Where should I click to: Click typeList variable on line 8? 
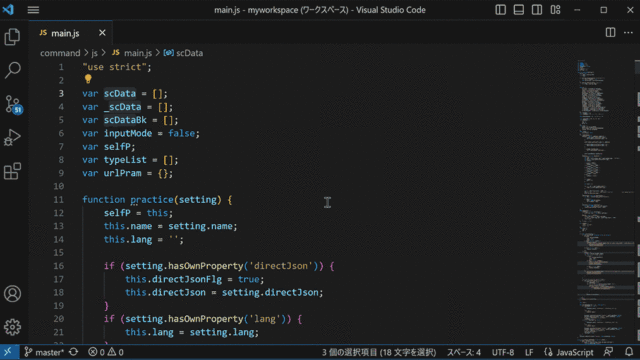pos(125,160)
